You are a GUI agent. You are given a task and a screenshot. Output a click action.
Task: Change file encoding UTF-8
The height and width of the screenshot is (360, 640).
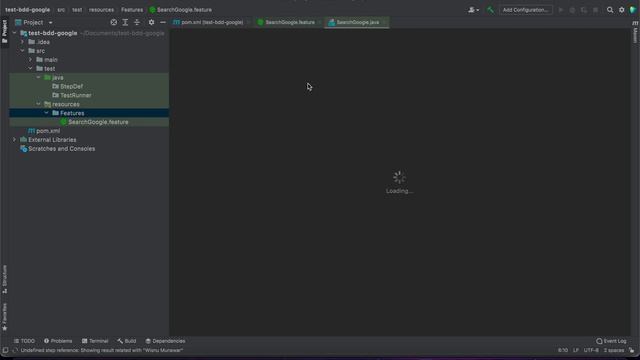click(591, 350)
